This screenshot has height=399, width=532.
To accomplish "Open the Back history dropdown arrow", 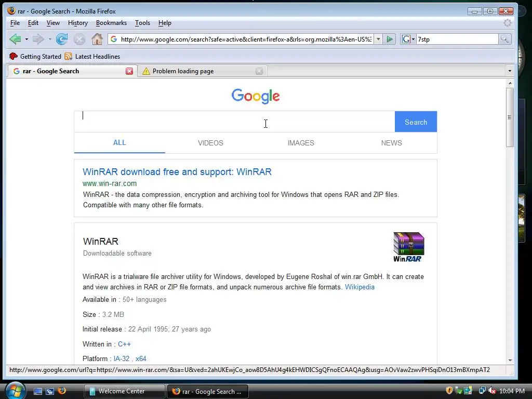I will (x=26, y=39).
